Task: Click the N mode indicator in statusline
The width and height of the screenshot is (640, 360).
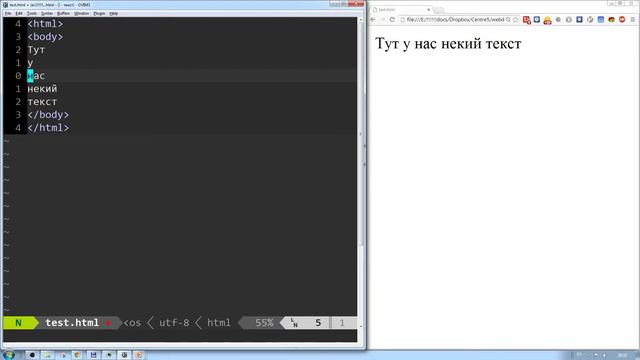Action: coord(18,323)
